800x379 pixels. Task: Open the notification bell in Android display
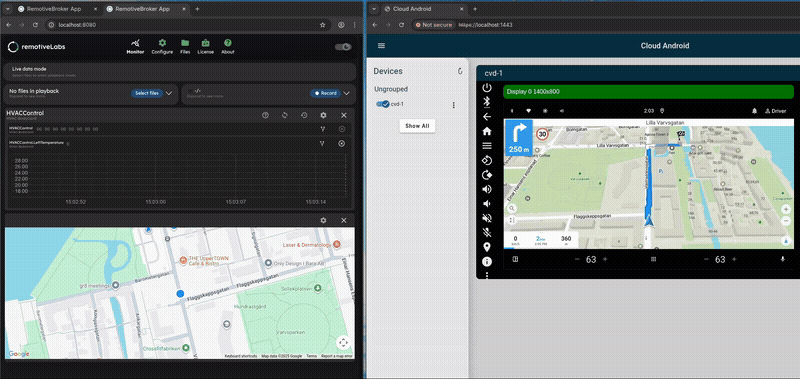754,111
